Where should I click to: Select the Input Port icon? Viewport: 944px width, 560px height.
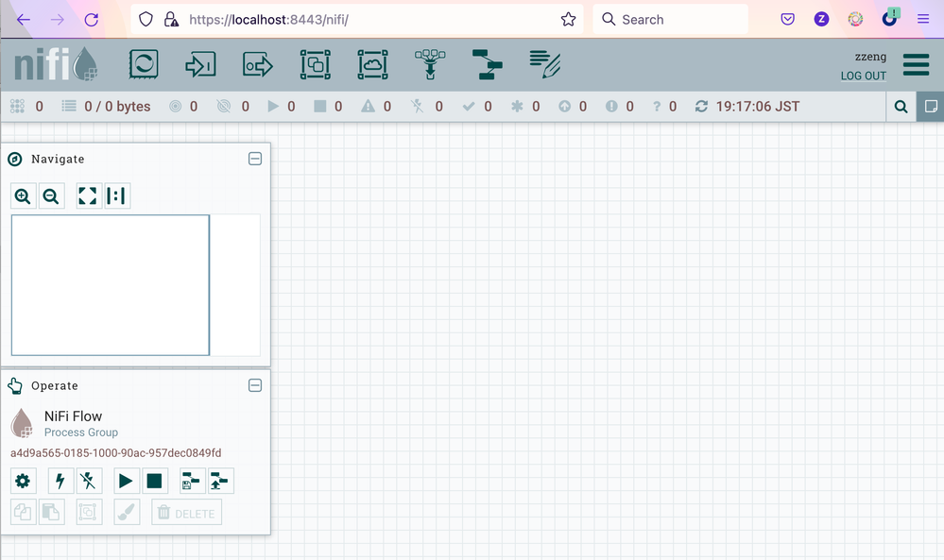coord(200,64)
